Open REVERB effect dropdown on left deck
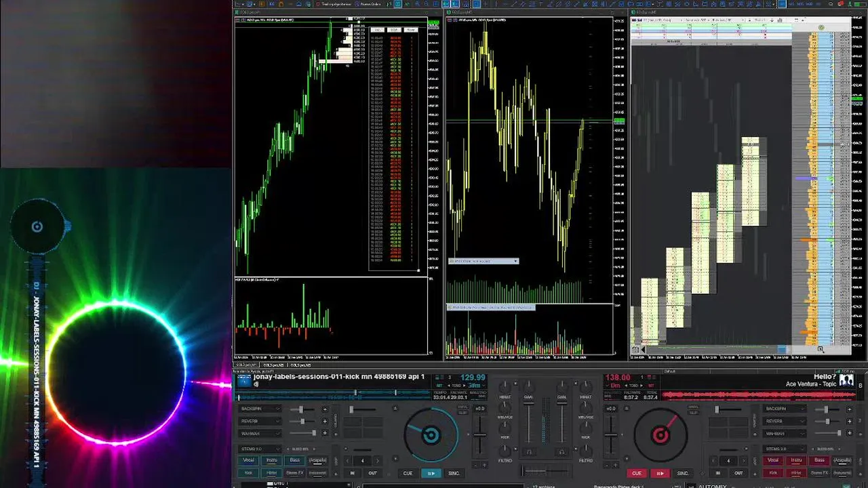Viewport: 868px width, 488px height. point(260,421)
